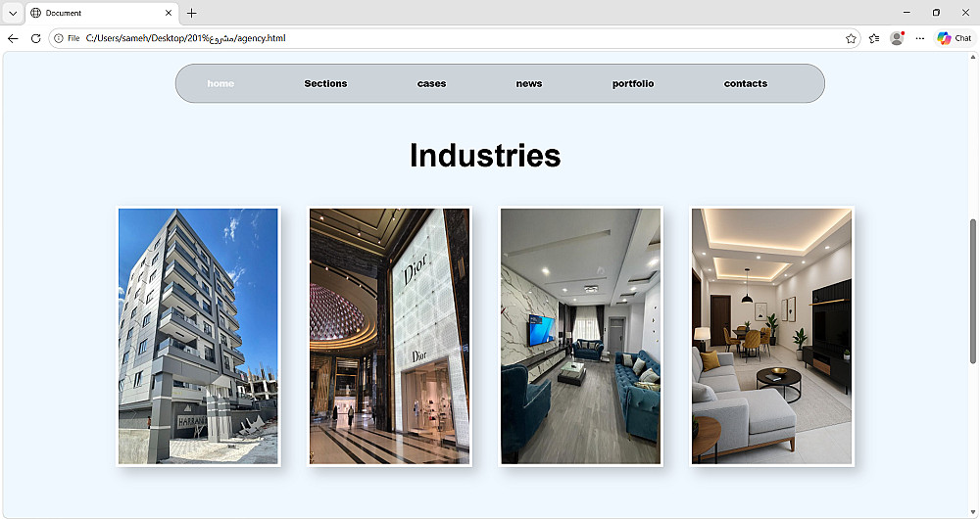This screenshot has height=519, width=980.
Task: Close the Document tab
Action: tap(169, 13)
